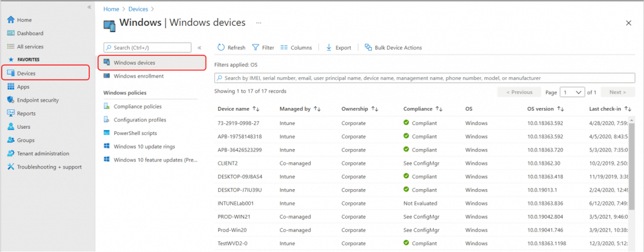Open Tenant administration icon

[11, 153]
